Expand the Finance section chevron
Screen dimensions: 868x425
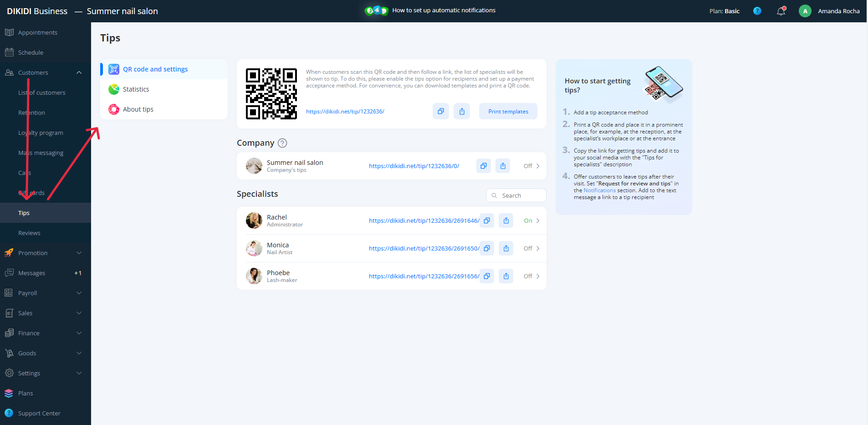coord(79,333)
